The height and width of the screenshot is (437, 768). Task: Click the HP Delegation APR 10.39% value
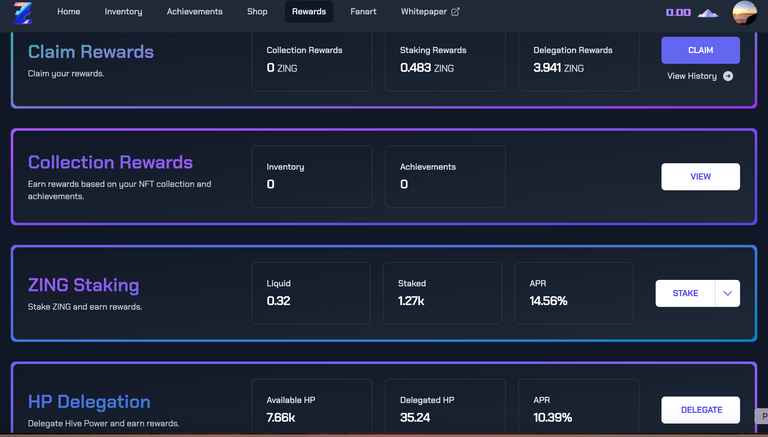click(x=552, y=417)
